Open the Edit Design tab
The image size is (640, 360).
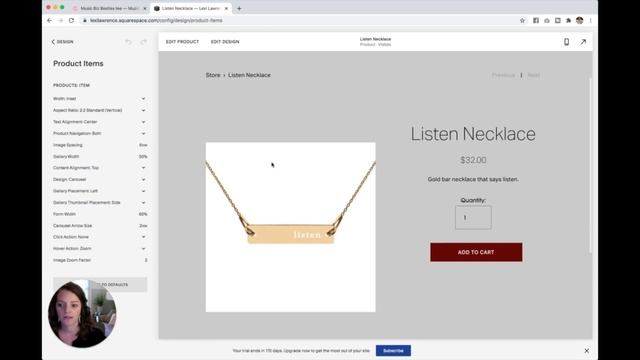(225, 42)
